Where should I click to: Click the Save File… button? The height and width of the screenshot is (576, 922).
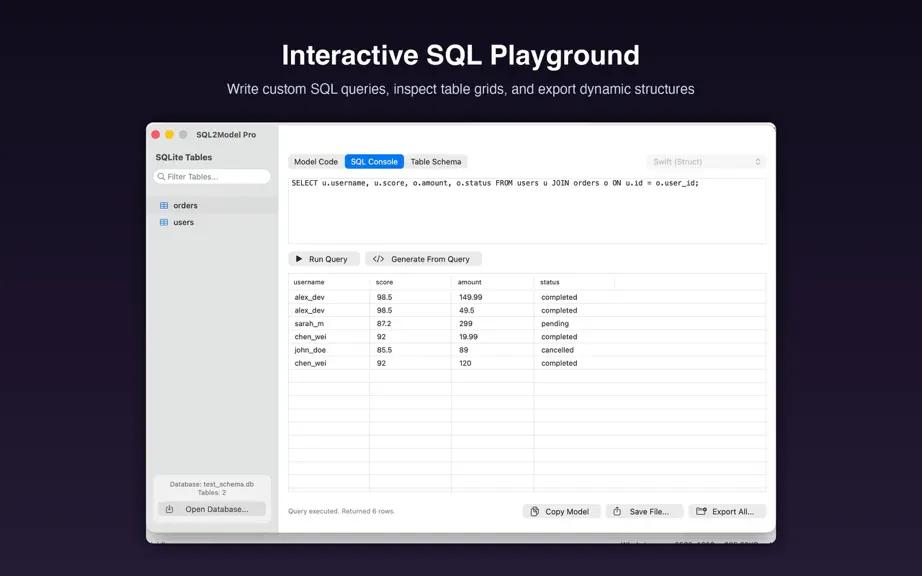(644, 511)
